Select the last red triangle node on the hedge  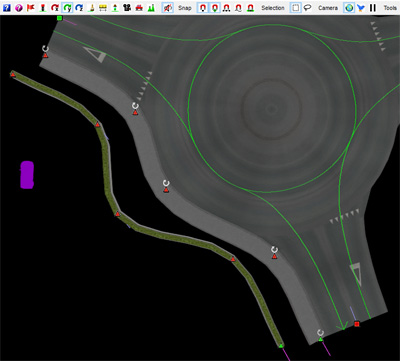(233, 259)
